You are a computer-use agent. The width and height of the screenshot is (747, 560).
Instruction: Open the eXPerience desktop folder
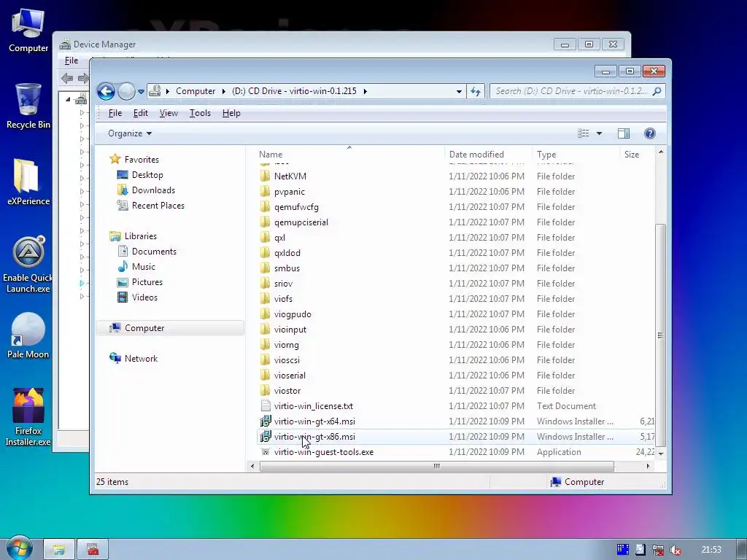coord(28,182)
